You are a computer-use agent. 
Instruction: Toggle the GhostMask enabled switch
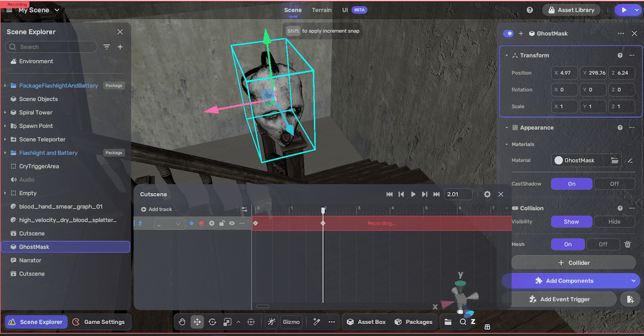click(508, 34)
